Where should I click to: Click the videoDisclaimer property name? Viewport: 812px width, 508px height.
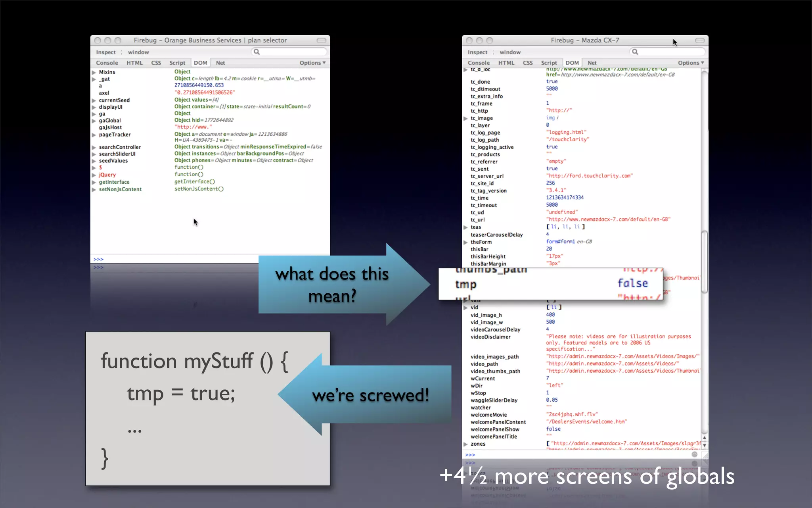(490, 337)
